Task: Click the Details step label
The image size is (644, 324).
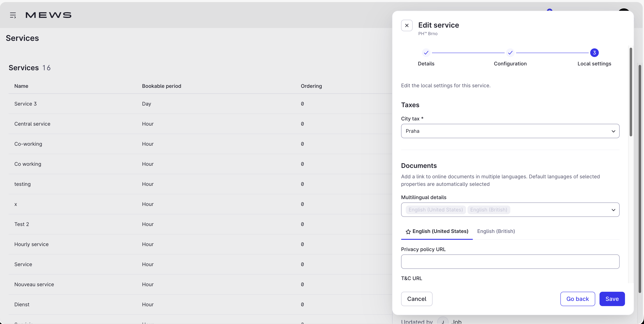Action: 426,64
